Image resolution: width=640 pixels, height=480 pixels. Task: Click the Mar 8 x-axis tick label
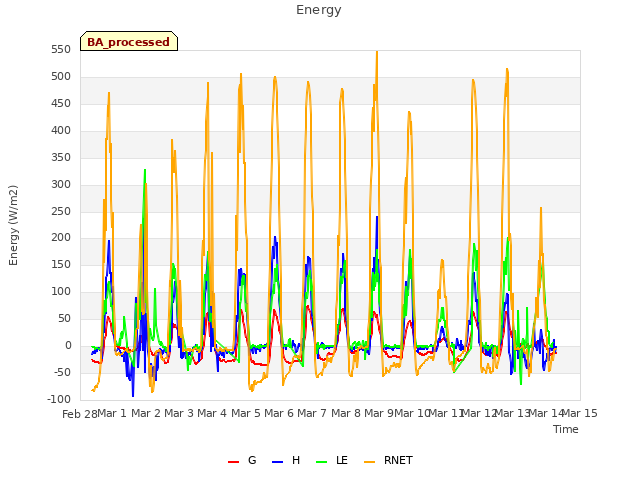pyautogui.click(x=346, y=413)
